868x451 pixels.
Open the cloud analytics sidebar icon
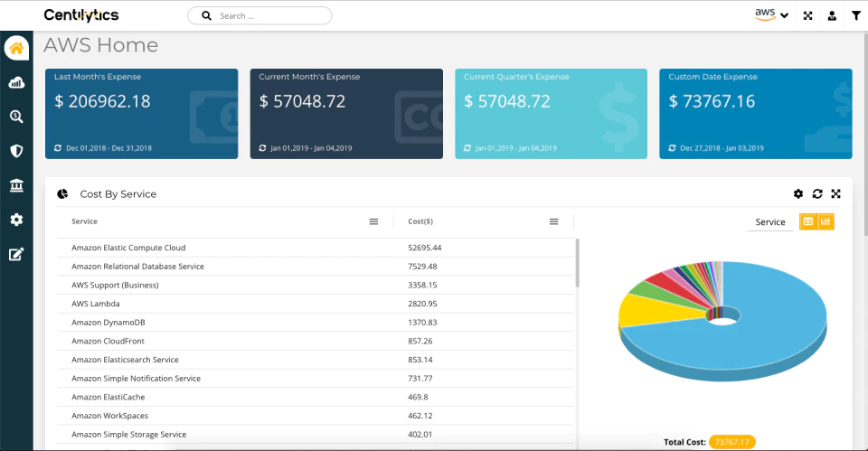[x=16, y=82]
